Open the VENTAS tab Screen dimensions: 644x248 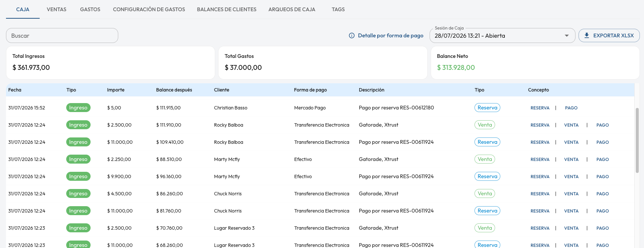[x=57, y=9]
